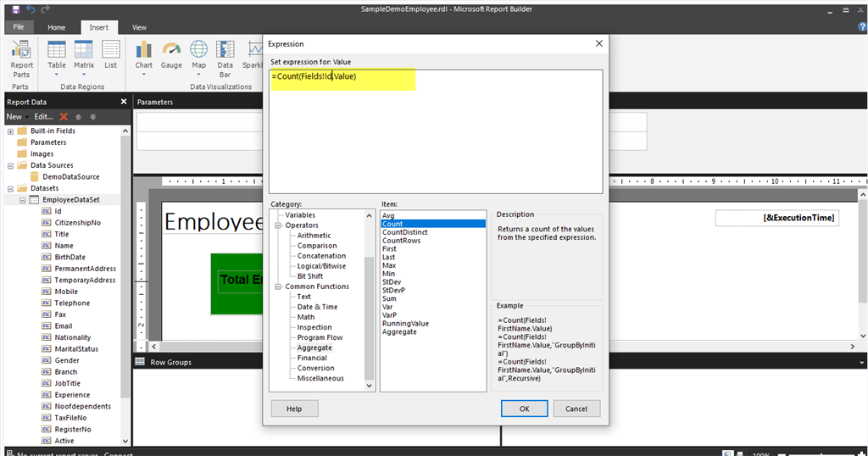Select the MaritalStatus field
The width and height of the screenshot is (868, 456).
point(76,348)
